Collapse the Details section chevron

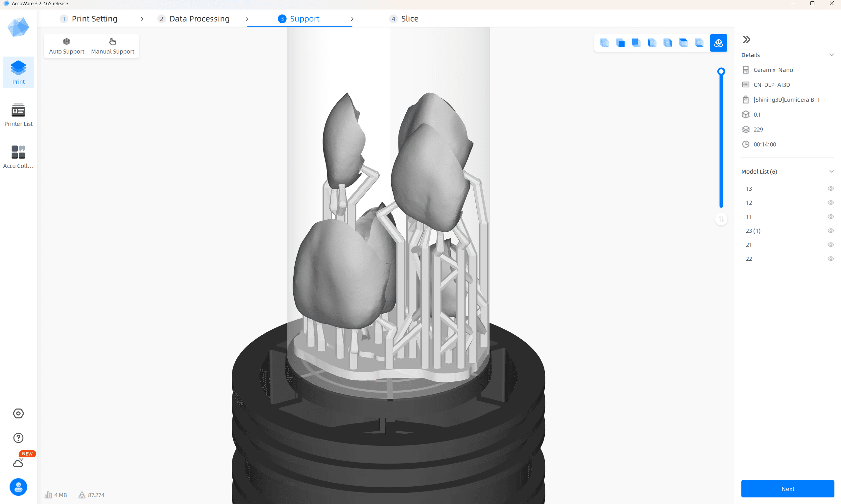831,55
